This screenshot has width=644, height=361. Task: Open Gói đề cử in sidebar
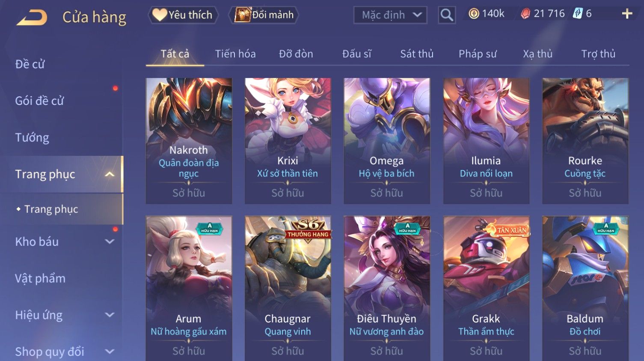39,101
